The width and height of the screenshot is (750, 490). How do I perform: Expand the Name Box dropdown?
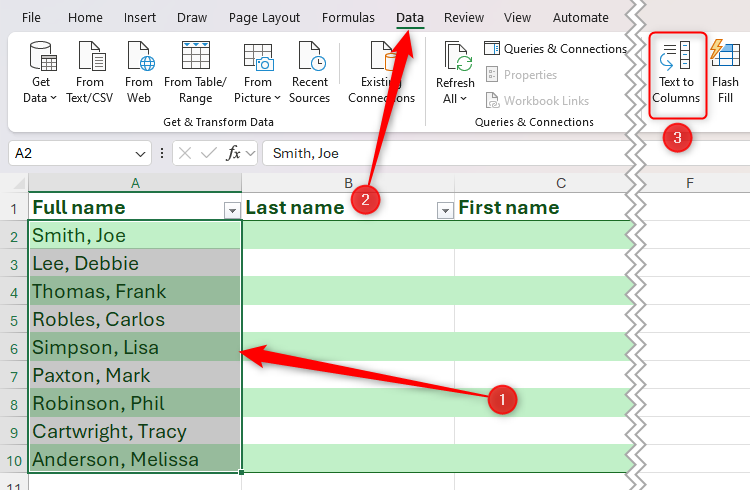tap(140, 154)
